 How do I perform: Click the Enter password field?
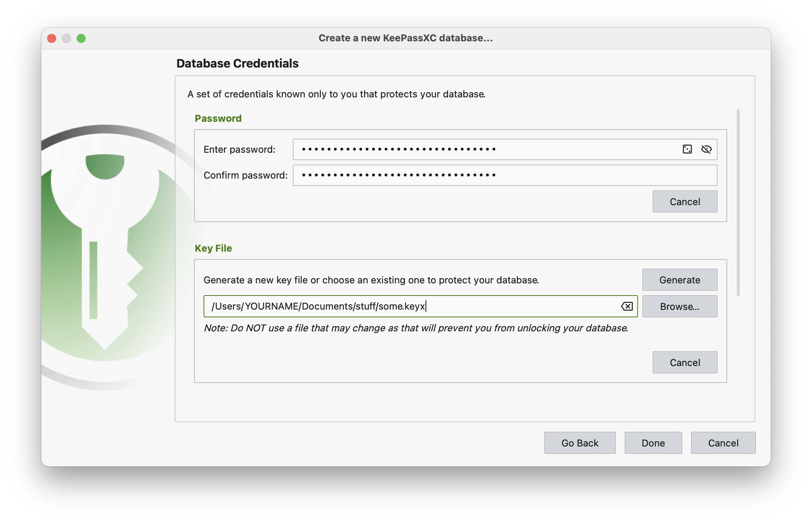(505, 149)
